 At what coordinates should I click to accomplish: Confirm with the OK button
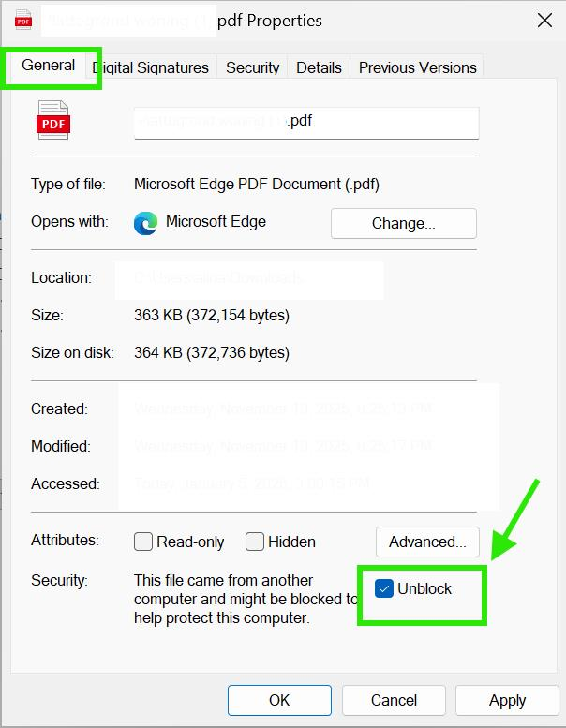(x=279, y=700)
